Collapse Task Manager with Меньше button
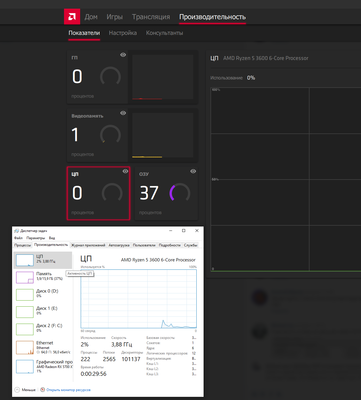The height and width of the screenshot is (400, 361). (x=26, y=390)
